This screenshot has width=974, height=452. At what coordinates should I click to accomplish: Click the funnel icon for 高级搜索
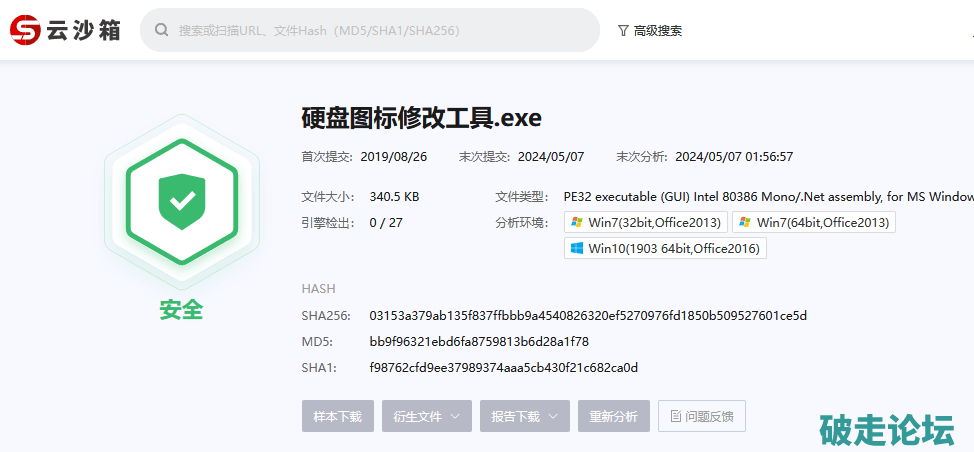(x=623, y=31)
